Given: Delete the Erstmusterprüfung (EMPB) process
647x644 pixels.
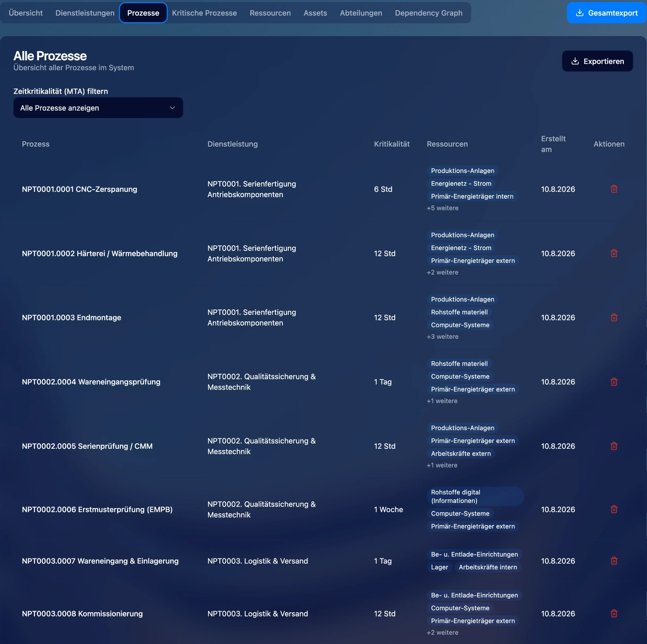Looking at the screenshot, I should [x=614, y=509].
